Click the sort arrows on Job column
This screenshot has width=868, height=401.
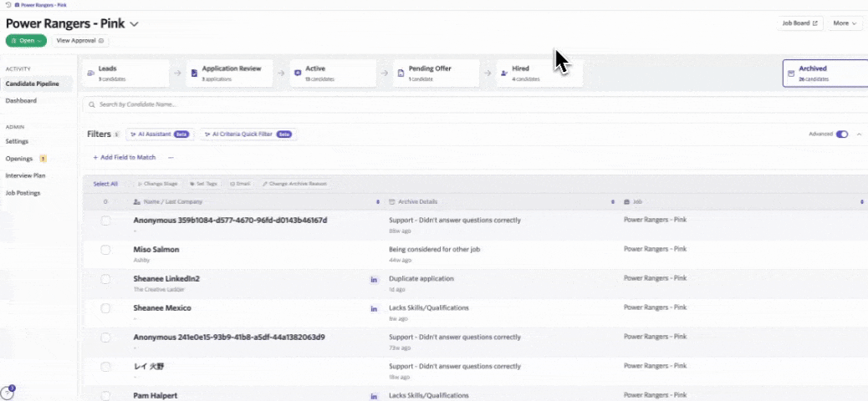click(862, 202)
